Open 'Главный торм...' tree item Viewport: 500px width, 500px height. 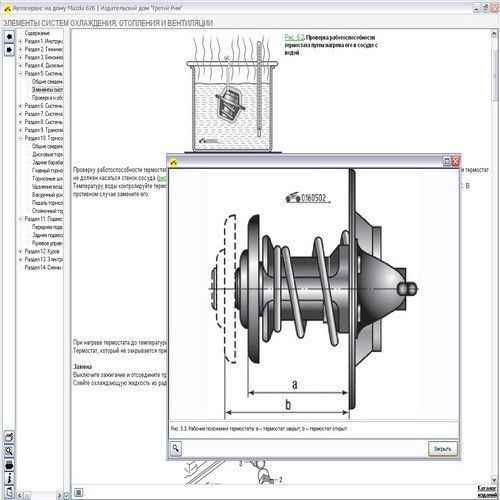click(47, 170)
